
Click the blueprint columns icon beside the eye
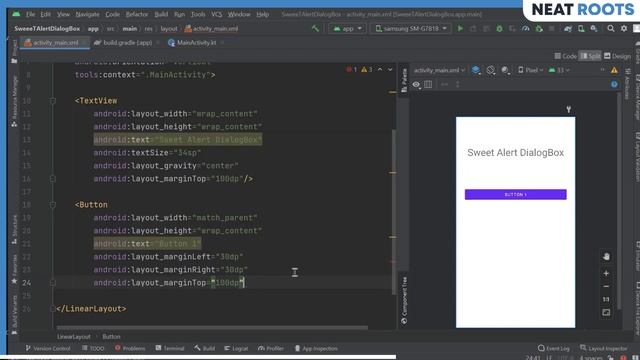coord(428,84)
